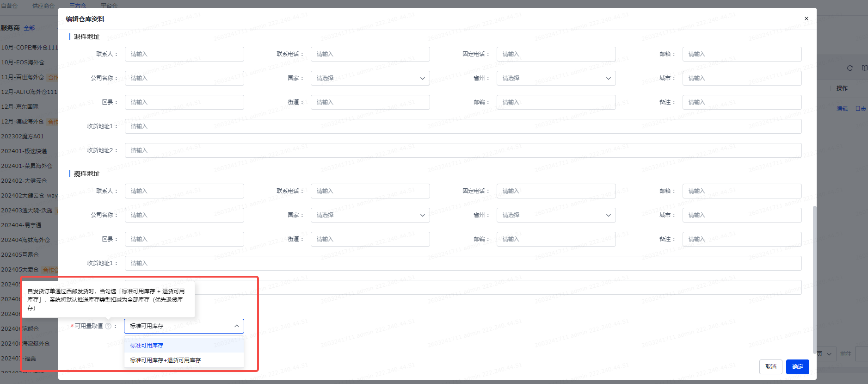Focus the 区县 field in 退件地址

184,102
